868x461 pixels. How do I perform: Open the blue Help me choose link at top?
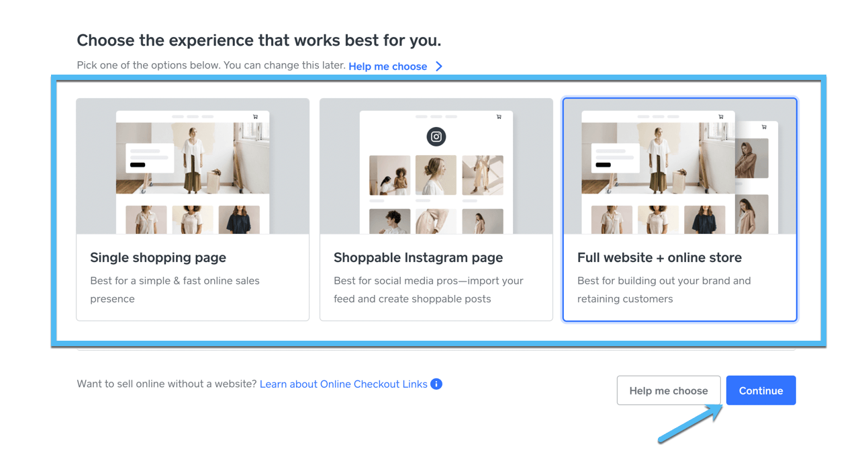388,67
